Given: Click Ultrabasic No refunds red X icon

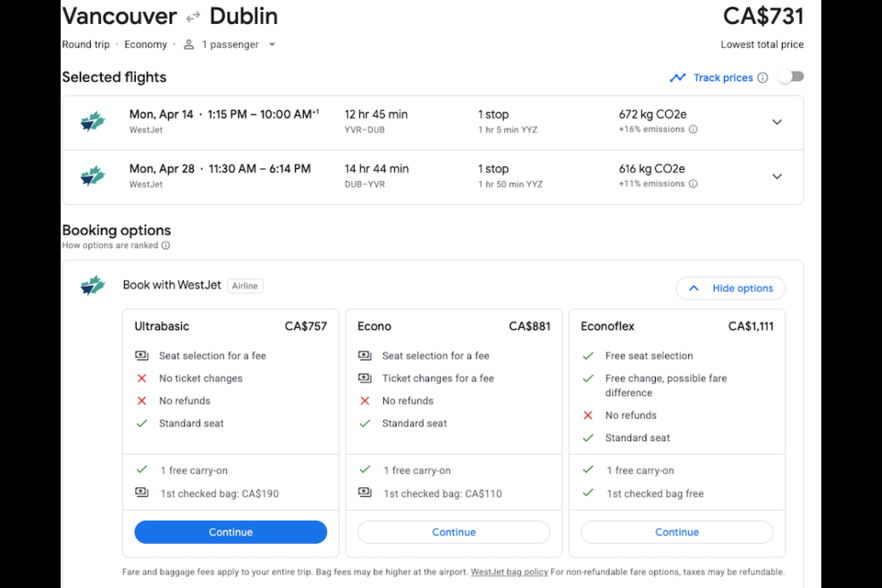Looking at the screenshot, I should coord(141,401).
